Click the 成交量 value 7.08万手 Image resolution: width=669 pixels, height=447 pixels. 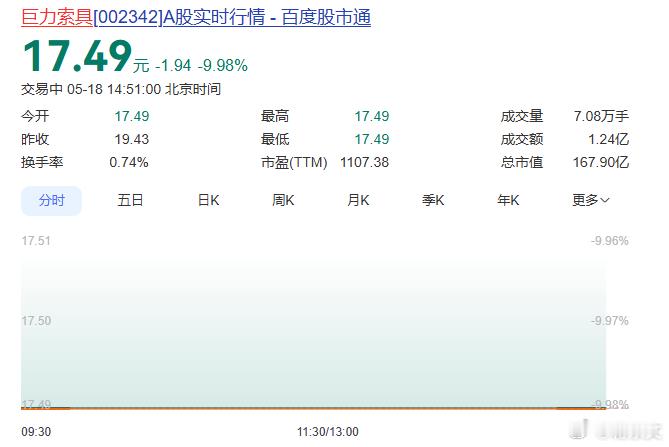(x=601, y=116)
